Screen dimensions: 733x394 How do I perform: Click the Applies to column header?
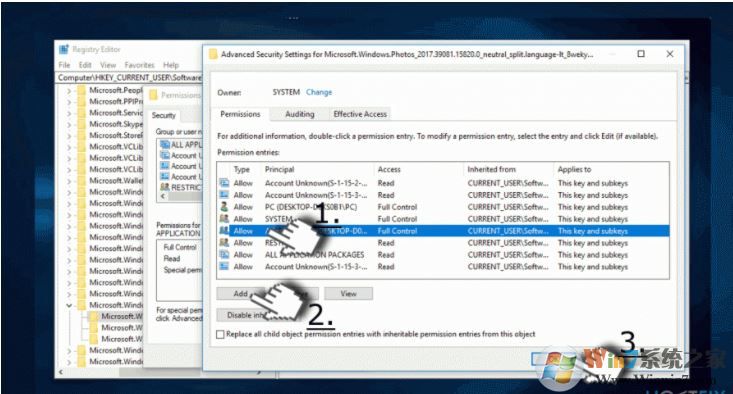point(574,169)
